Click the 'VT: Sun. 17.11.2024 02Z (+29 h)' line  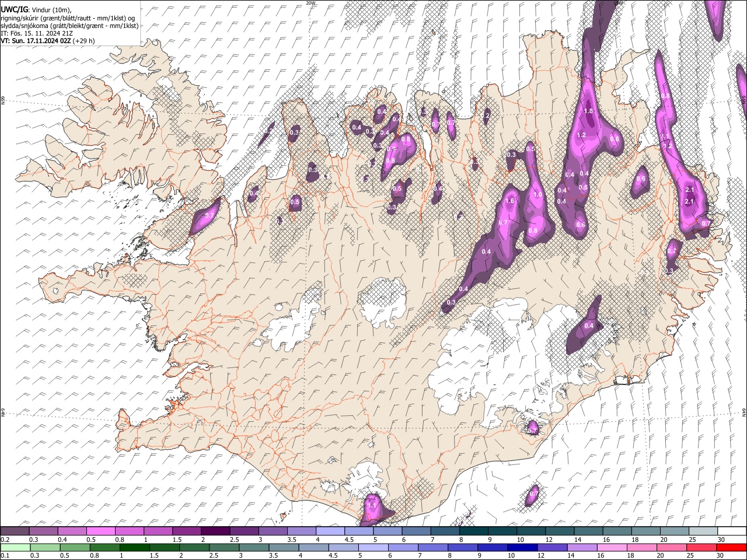click(48, 41)
